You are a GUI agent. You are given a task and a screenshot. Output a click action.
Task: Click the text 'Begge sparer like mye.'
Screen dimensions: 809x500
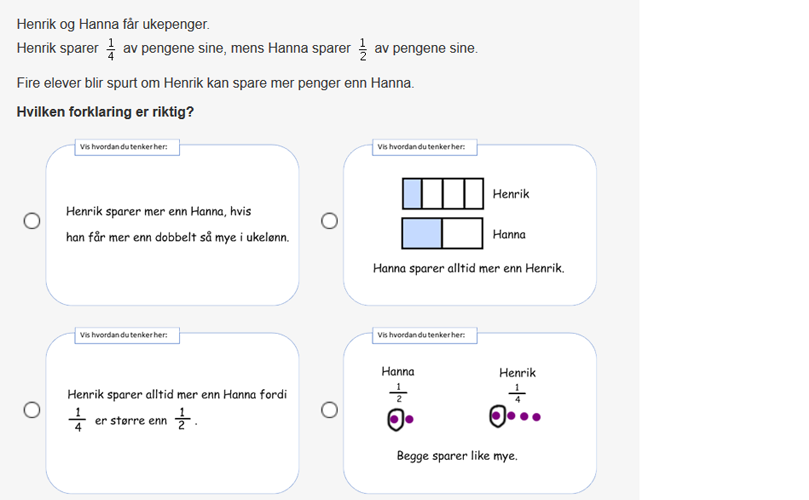(457, 456)
